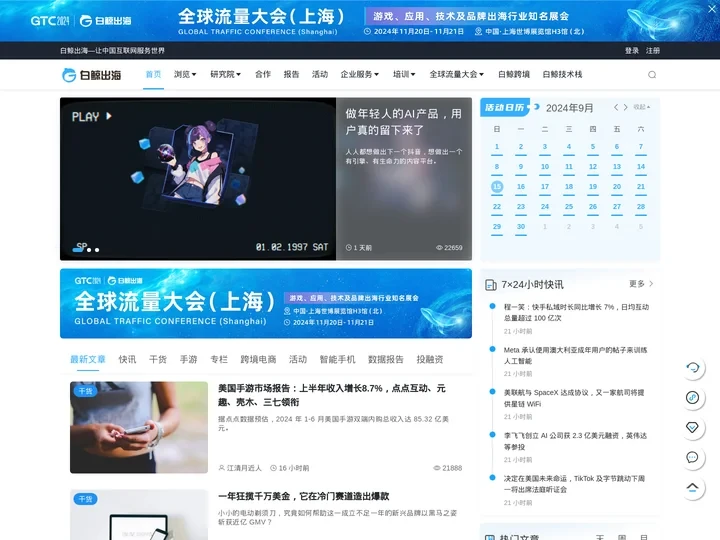
Task: Open article titled 美国手游市场报告：上半年收入增长8.7%
Action: pos(332,395)
